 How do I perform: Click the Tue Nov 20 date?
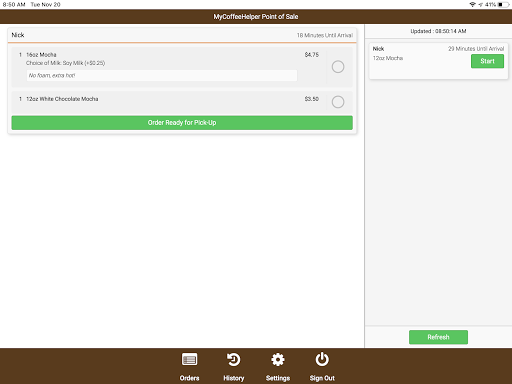[x=46, y=5]
